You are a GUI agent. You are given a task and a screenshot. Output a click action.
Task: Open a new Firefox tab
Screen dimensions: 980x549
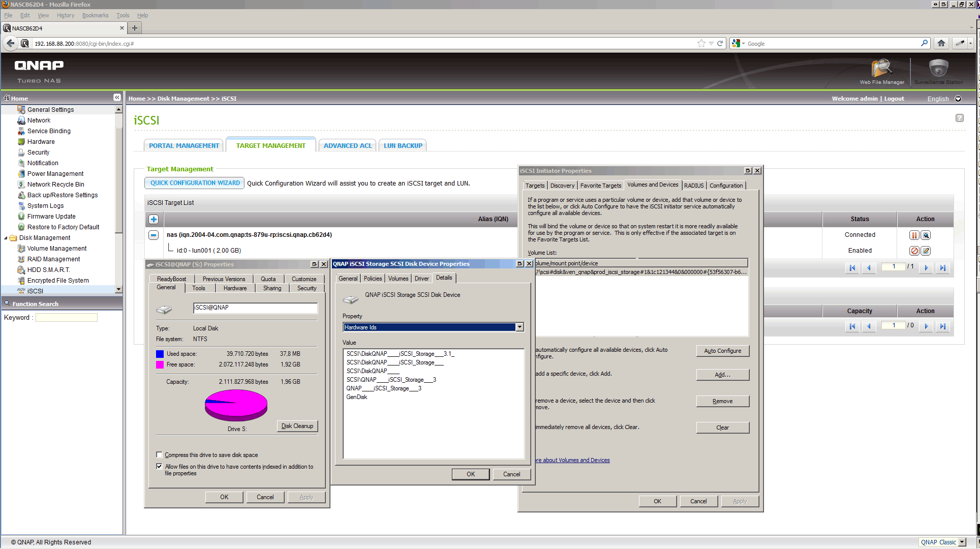[134, 28]
